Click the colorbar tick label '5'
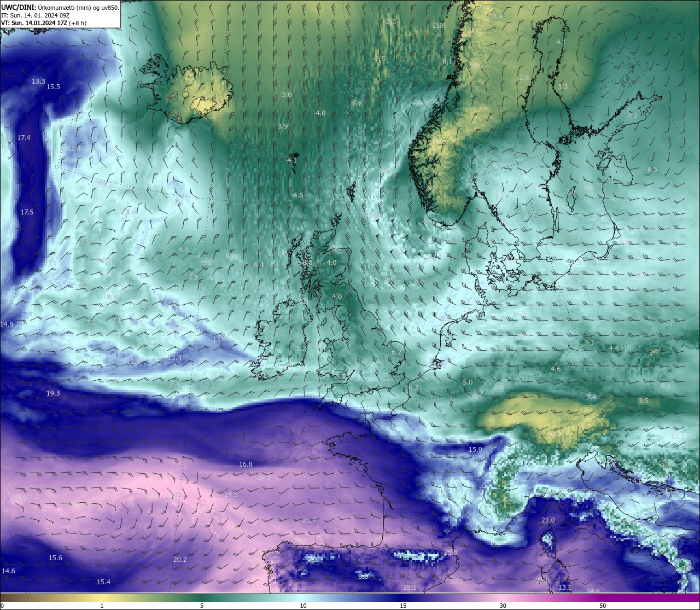 click(202, 606)
